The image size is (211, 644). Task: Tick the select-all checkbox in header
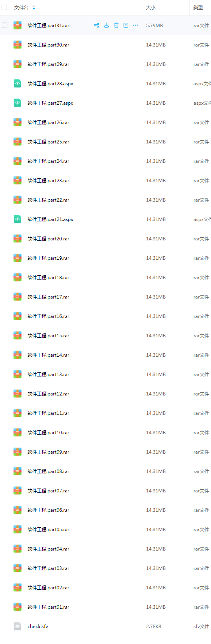[x=5, y=7]
